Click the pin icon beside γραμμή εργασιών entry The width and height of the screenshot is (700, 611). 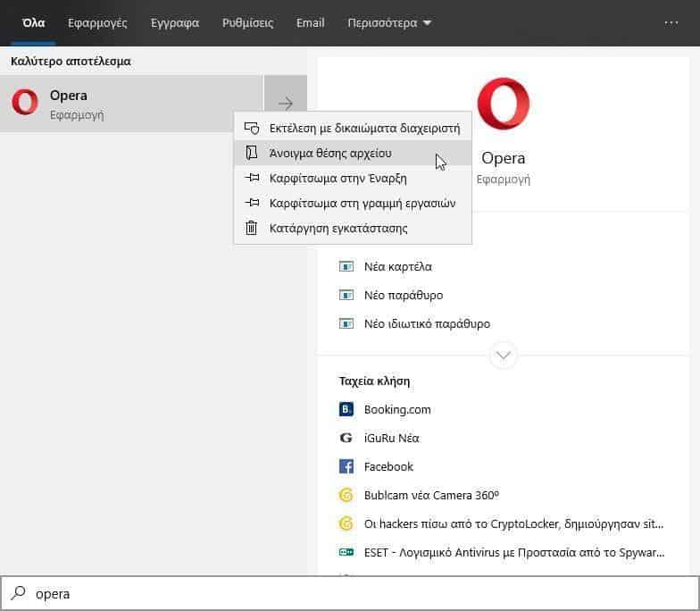click(x=252, y=203)
